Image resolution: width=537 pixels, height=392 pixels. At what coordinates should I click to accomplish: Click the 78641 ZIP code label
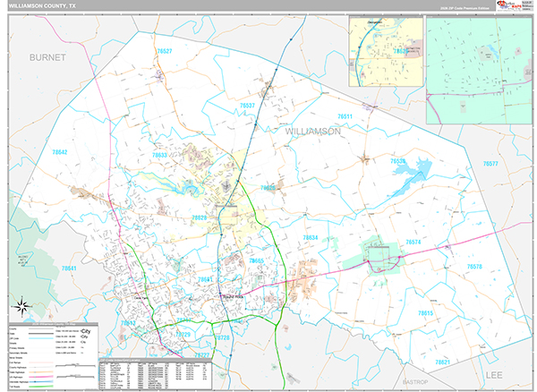pos(70,268)
